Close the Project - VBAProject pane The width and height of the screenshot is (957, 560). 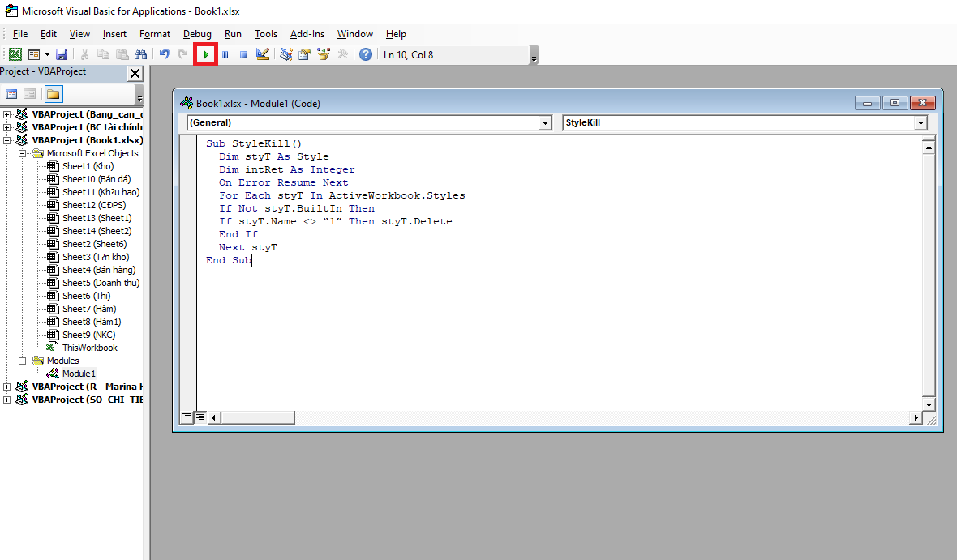click(135, 73)
